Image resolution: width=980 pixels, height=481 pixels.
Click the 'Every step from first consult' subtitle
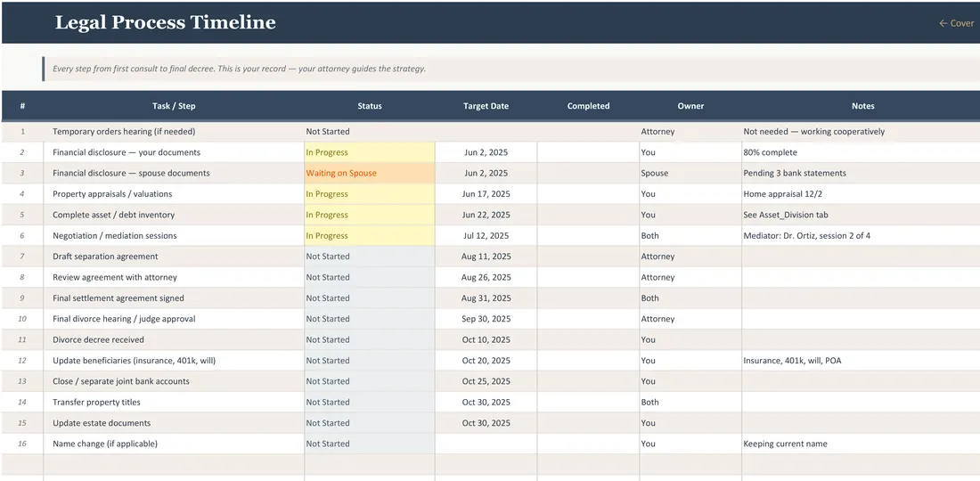[x=239, y=69]
